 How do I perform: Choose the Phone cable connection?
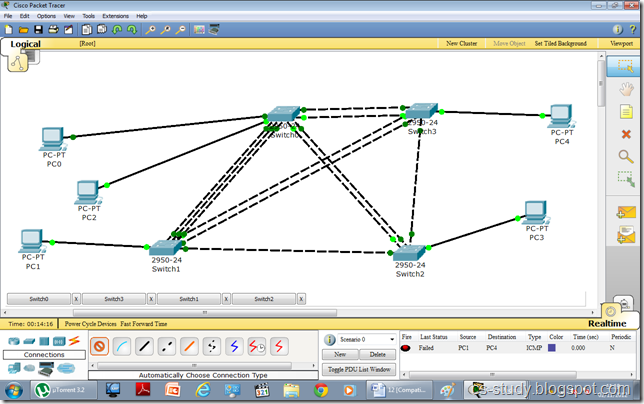pyautogui.click(x=212, y=347)
